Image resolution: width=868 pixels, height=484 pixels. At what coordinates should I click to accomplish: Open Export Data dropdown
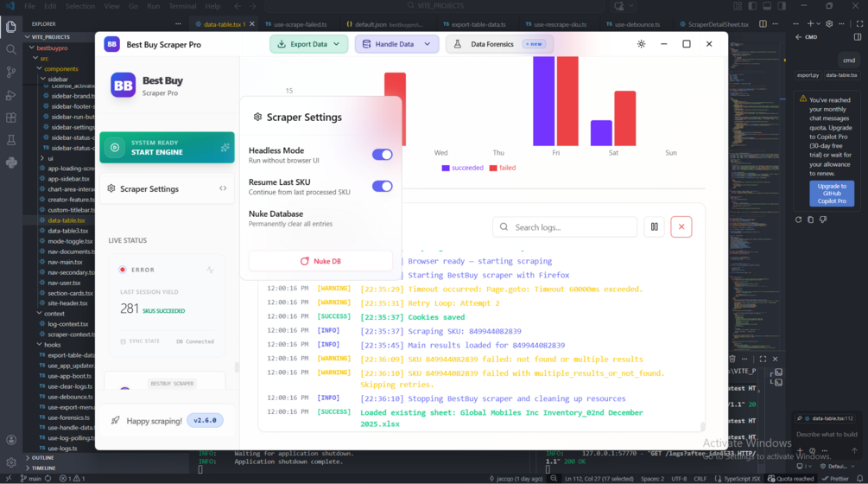click(309, 44)
